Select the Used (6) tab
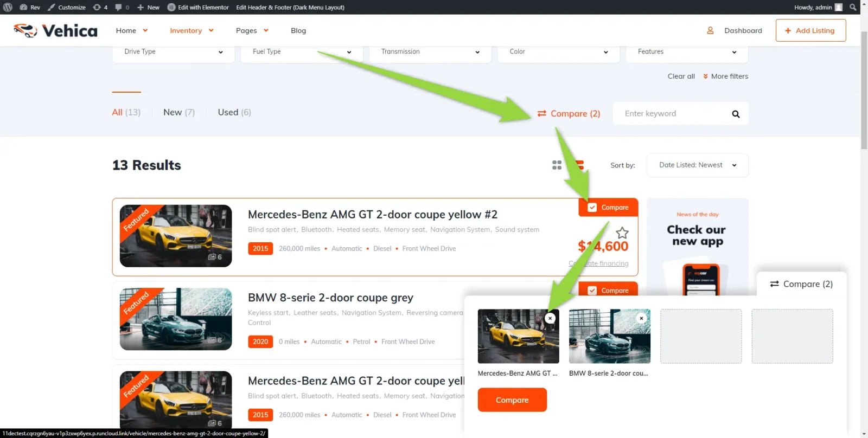The width and height of the screenshot is (868, 438). (x=234, y=112)
